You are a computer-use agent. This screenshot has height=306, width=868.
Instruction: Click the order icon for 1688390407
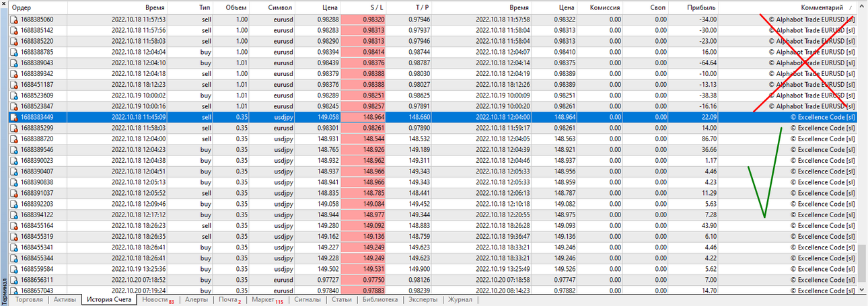tap(15, 171)
